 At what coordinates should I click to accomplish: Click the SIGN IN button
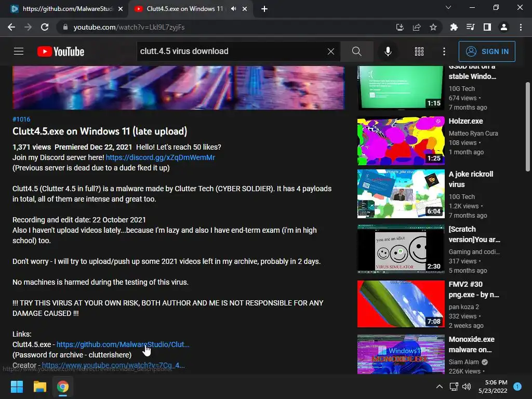pos(487,51)
